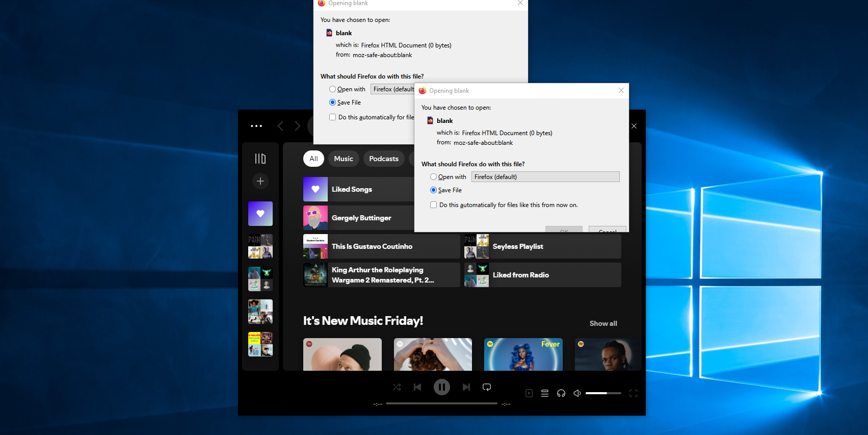This screenshot has height=435, width=868.
Task: Pause the current track
Action: coord(442,387)
